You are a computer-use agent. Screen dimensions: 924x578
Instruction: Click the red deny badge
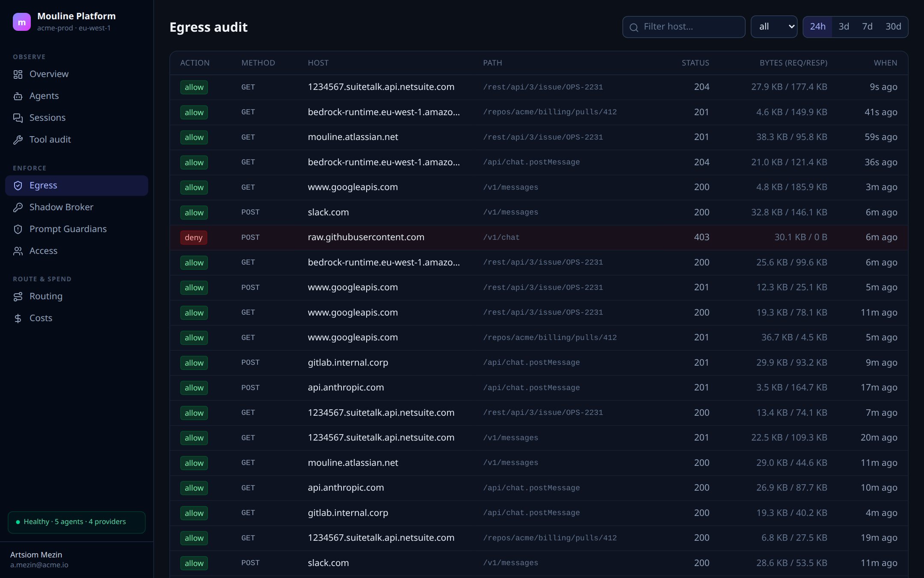pyautogui.click(x=194, y=238)
